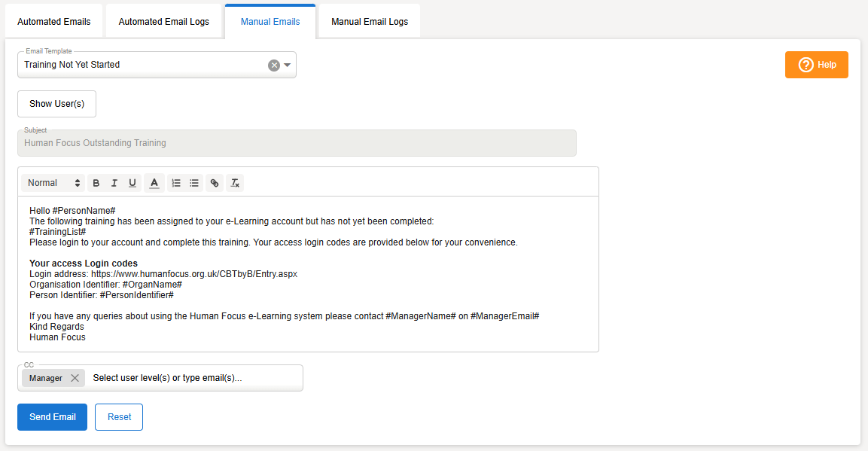Remove the Manager chip from CC

click(x=75, y=378)
